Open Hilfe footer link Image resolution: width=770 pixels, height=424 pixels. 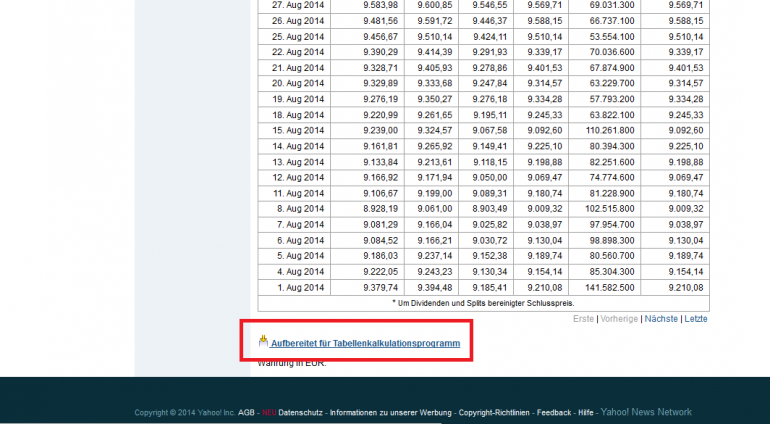point(585,413)
